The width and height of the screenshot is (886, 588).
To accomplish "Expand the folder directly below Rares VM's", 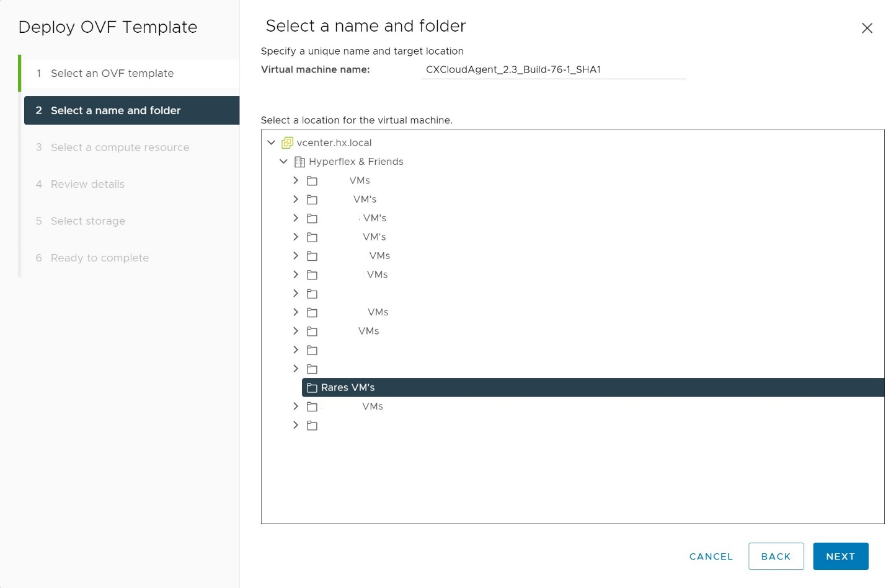I will point(296,406).
